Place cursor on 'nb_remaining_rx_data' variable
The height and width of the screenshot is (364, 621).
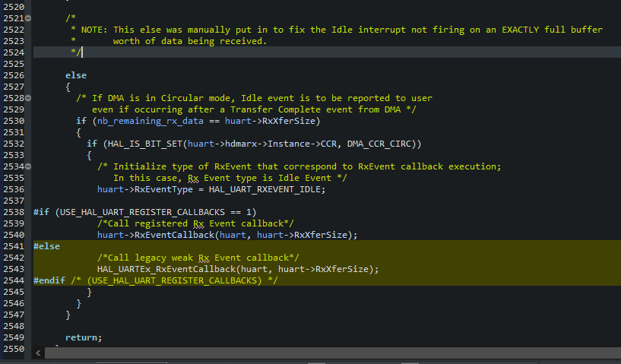(x=150, y=121)
